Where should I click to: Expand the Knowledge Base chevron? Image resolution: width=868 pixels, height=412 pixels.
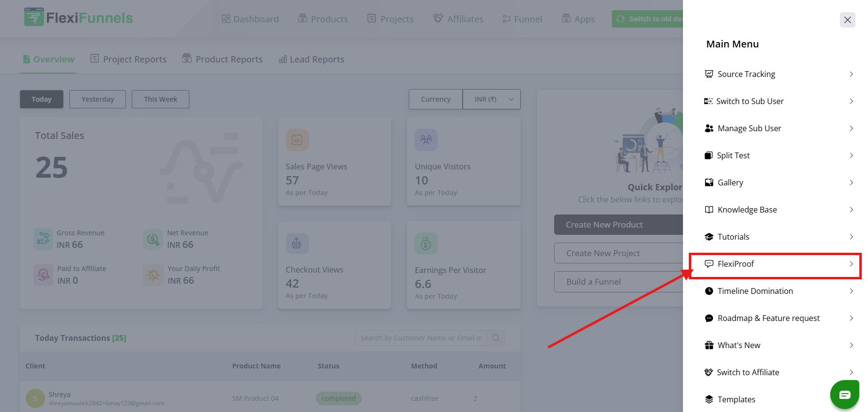point(851,210)
